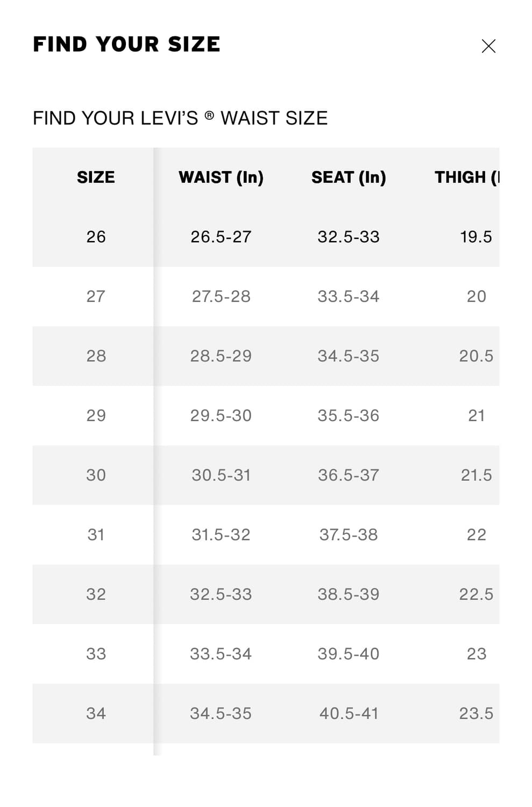Click the SIZE column header
Screen dimensions: 532x807
coord(96,178)
